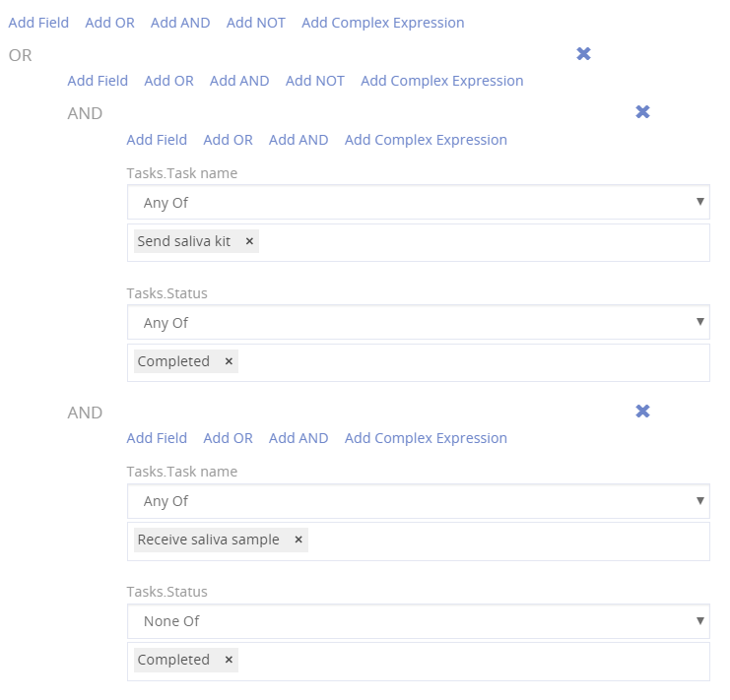This screenshot has width=730, height=700.
Task: Open Any Of dropdown for first Tasks.Status
Action: point(418,322)
